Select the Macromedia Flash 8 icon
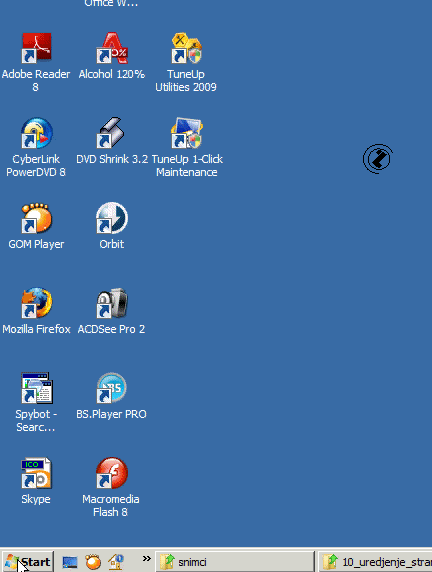 tap(112, 473)
